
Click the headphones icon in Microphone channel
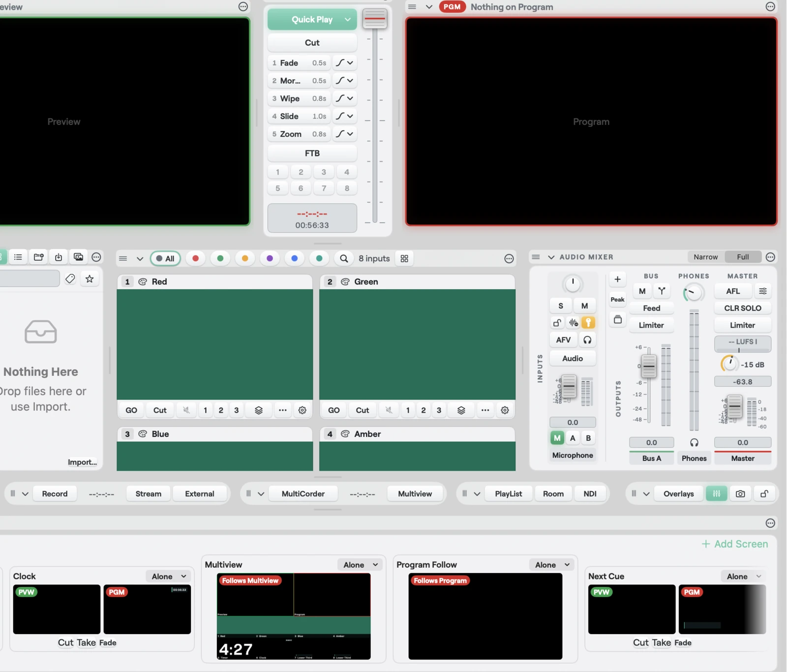[587, 339]
